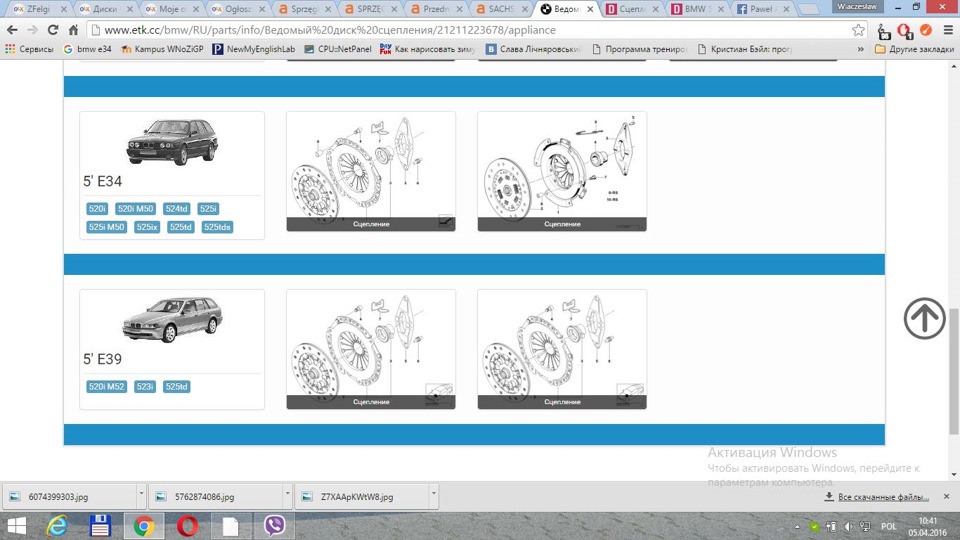Open first E34 clutch diagram thumbnail
Screen dimensions: 960x540
[371, 171]
